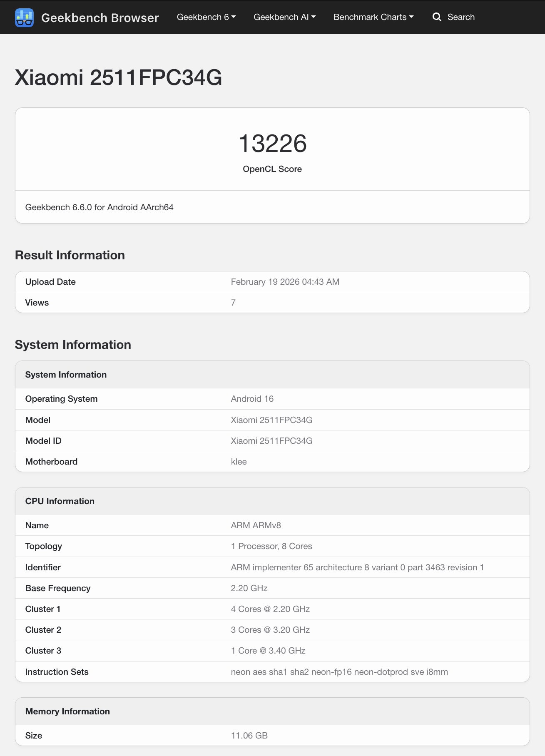Click the Motherboard label
Image resolution: width=545 pixels, height=756 pixels.
click(52, 462)
